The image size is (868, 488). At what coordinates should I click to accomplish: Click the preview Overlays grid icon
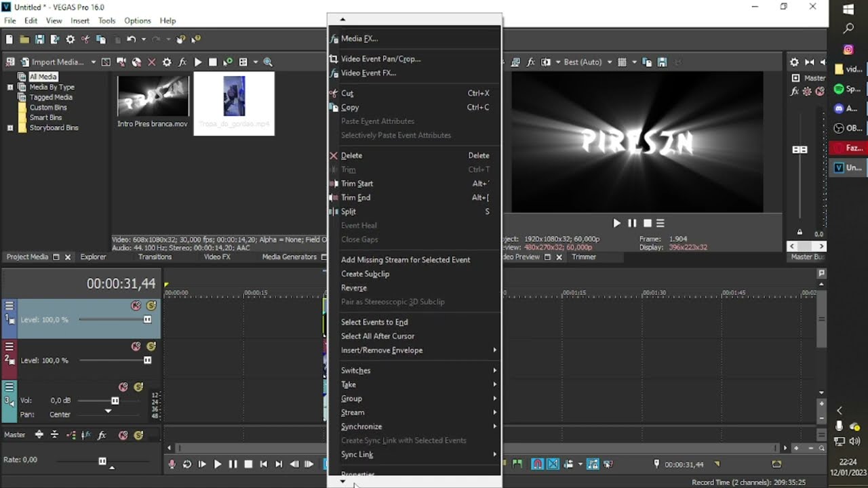tap(622, 62)
